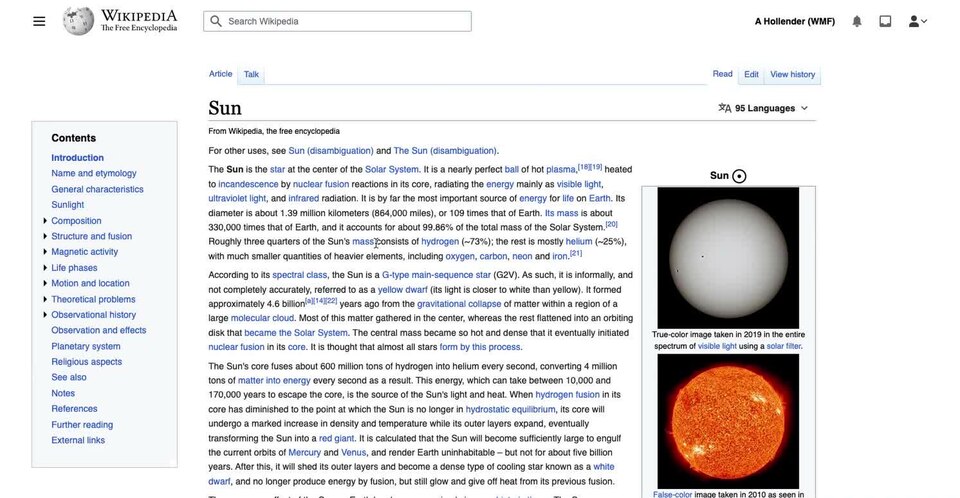Screen dimensions: 960x498
Task: Click the Sun astronomical symbol
Action: 740,176
